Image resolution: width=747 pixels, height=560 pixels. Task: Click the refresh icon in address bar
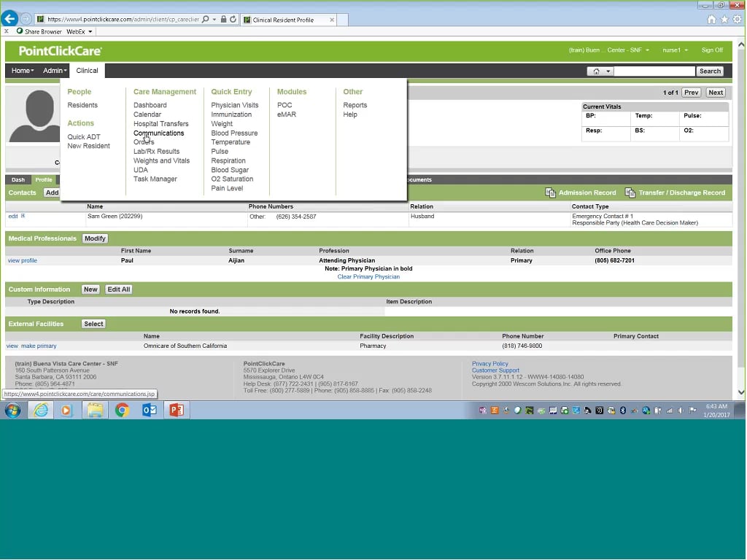click(233, 20)
